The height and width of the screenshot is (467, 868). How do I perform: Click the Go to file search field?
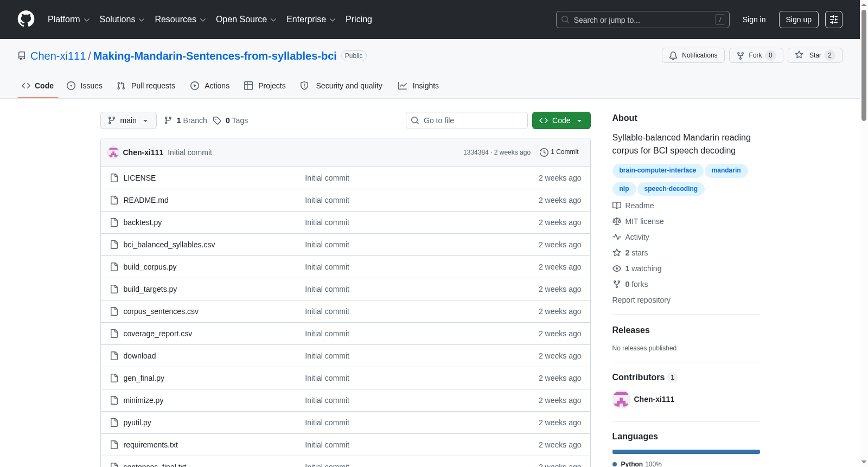467,120
